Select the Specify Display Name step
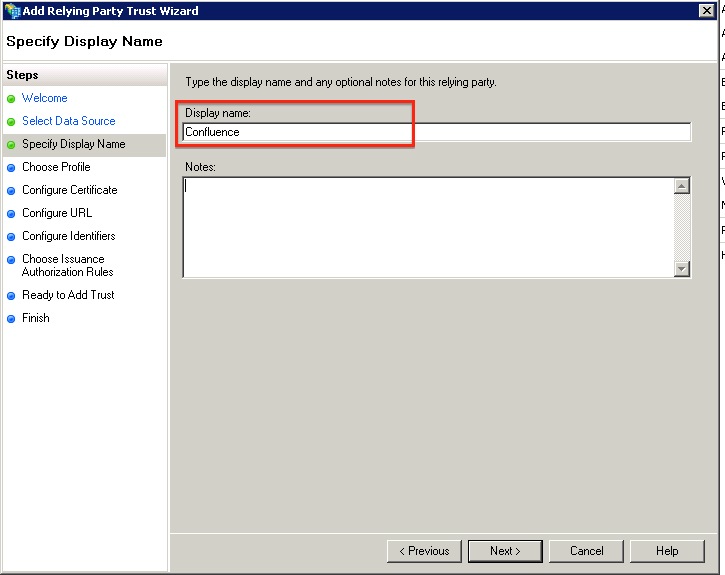This screenshot has height=575, width=725. 74,144
